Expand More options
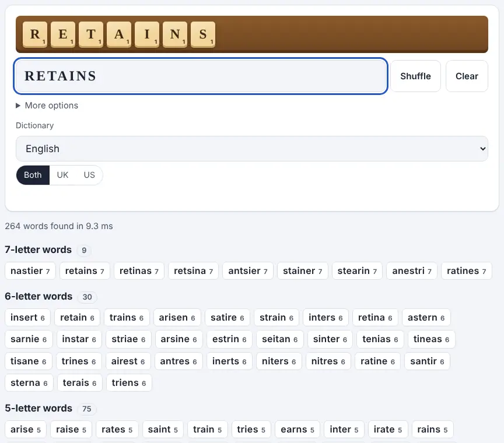Viewport: 504px width, 443px height. 47,106
